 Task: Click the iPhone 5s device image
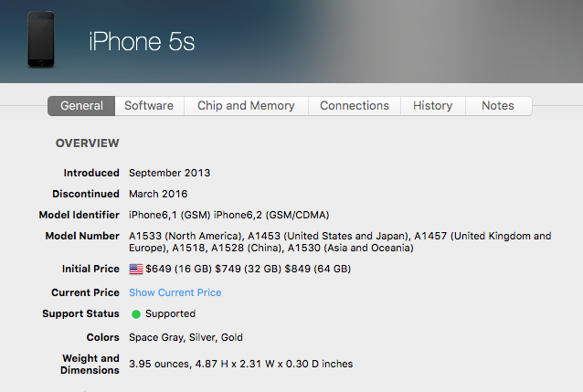[41, 39]
